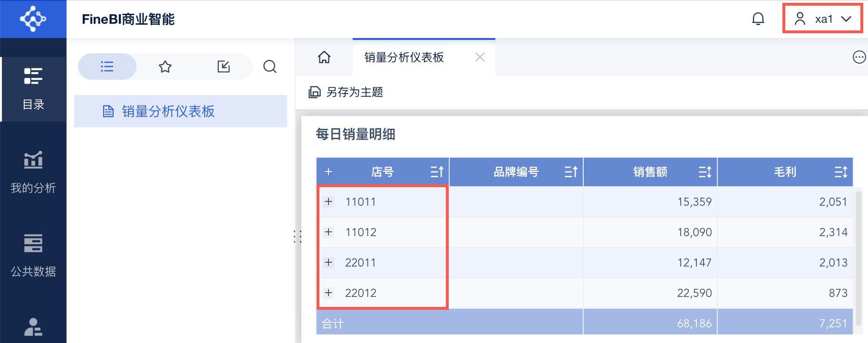Open the 目录 directory sidebar section
The width and height of the screenshot is (868, 343).
tap(33, 89)
